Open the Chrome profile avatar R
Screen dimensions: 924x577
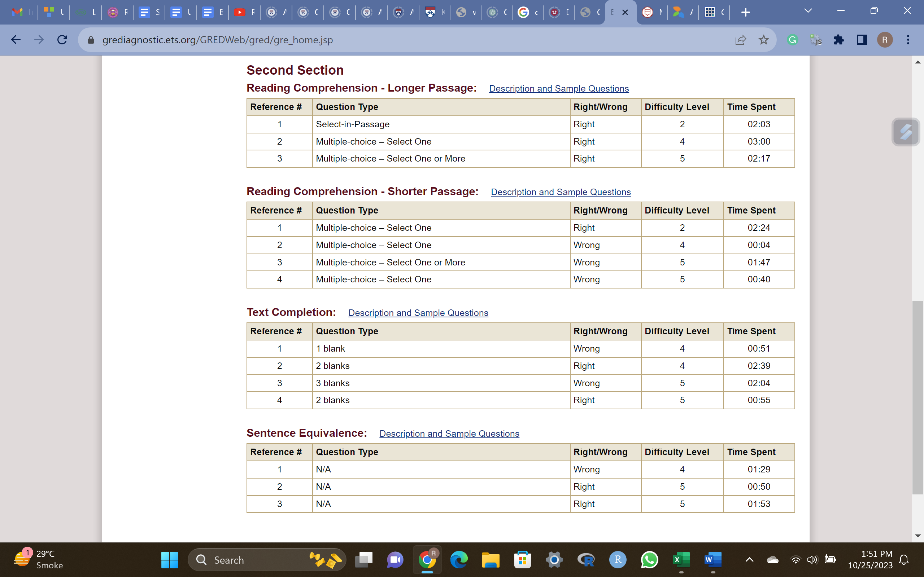(x=885, y=40)
